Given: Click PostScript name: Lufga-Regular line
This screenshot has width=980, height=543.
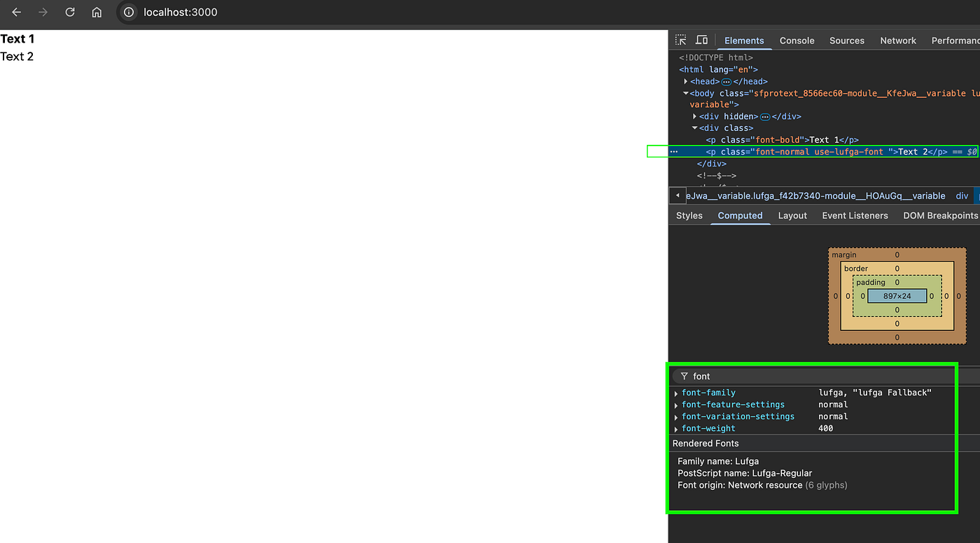Looking at the screenshot, I should pos(745,473).
